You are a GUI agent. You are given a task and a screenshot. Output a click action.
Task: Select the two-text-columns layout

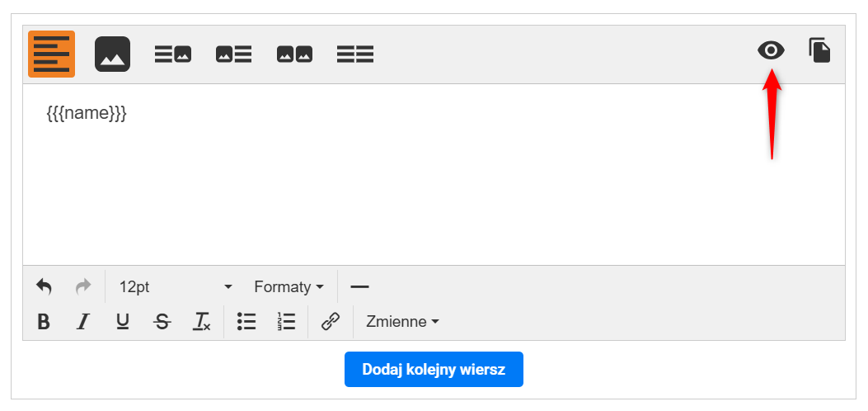click(x=355, y=54)
